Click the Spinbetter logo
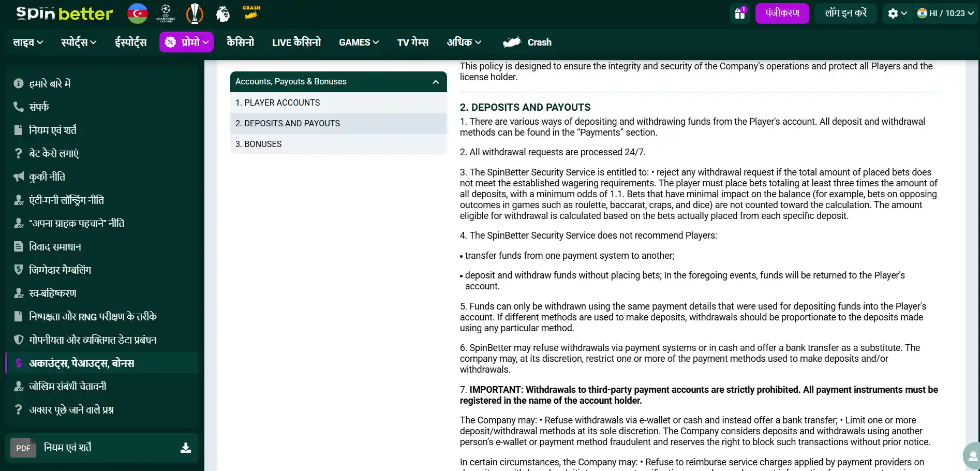The image size is (980, 471). [x=65, y=13]
